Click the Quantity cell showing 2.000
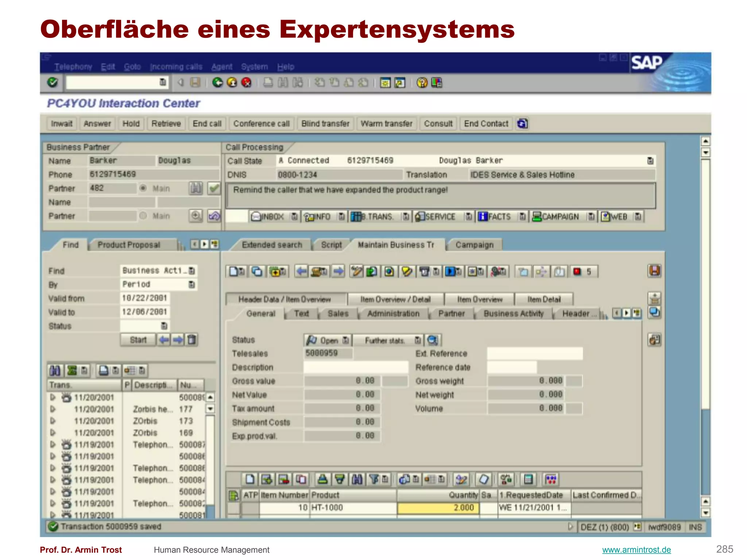 pos(438,508)
